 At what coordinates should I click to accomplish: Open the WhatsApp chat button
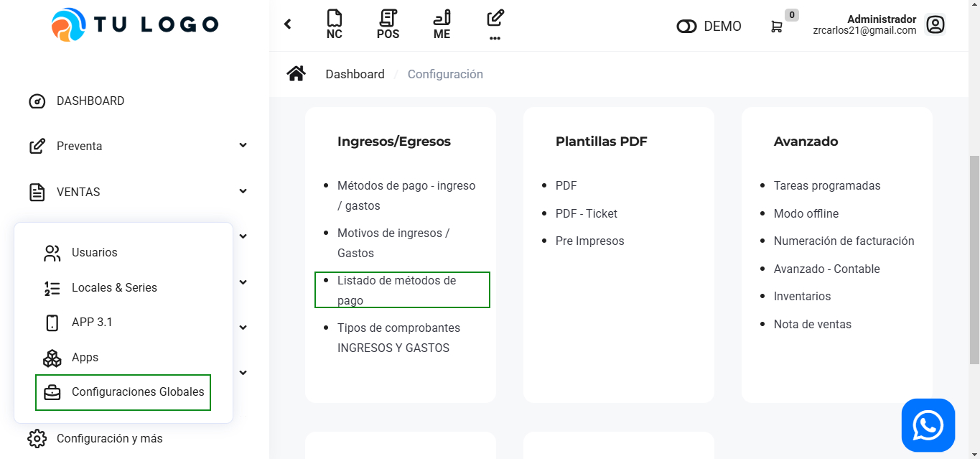[928, 425]
